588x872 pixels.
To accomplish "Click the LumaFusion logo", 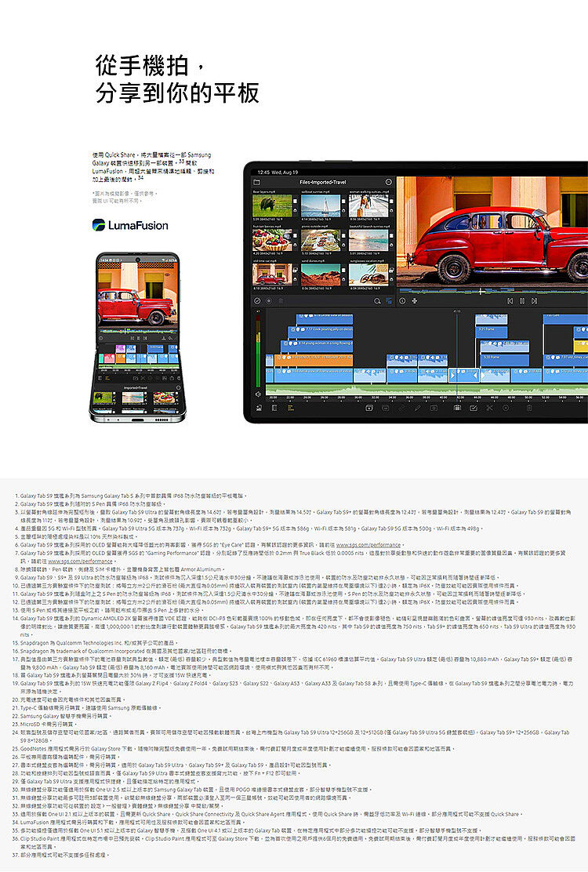I will point(130,225).
